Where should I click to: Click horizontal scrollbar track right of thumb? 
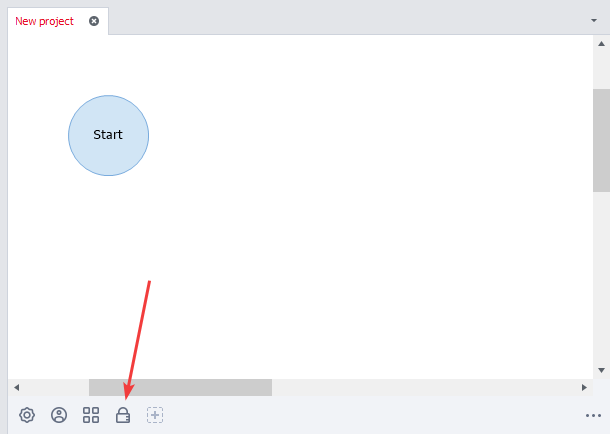coord(420,387)
